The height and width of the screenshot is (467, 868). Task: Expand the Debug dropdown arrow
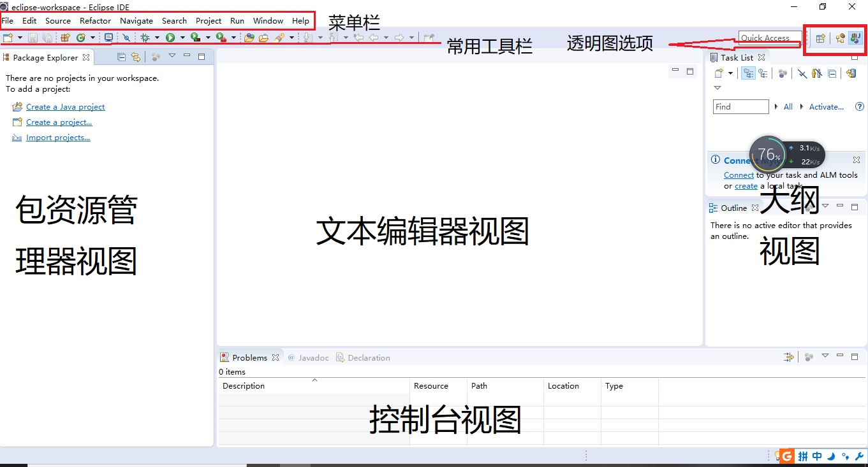pos(157,38)
